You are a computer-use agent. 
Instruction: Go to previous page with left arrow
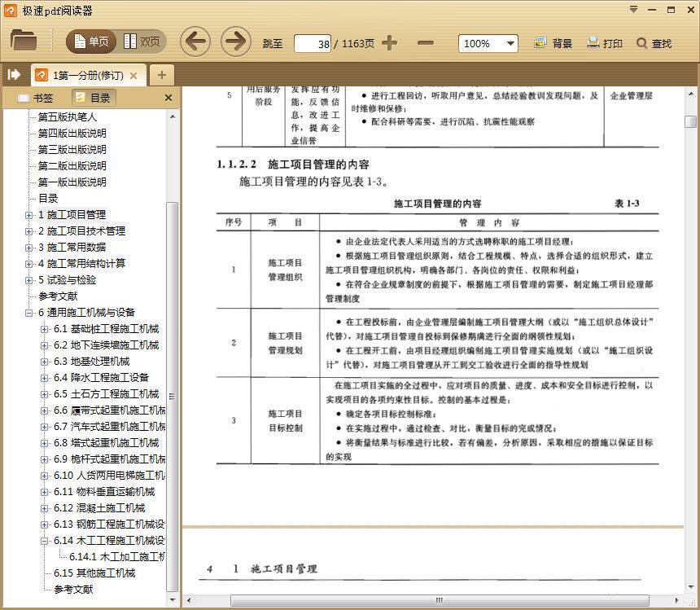click(x=195, y=42)
